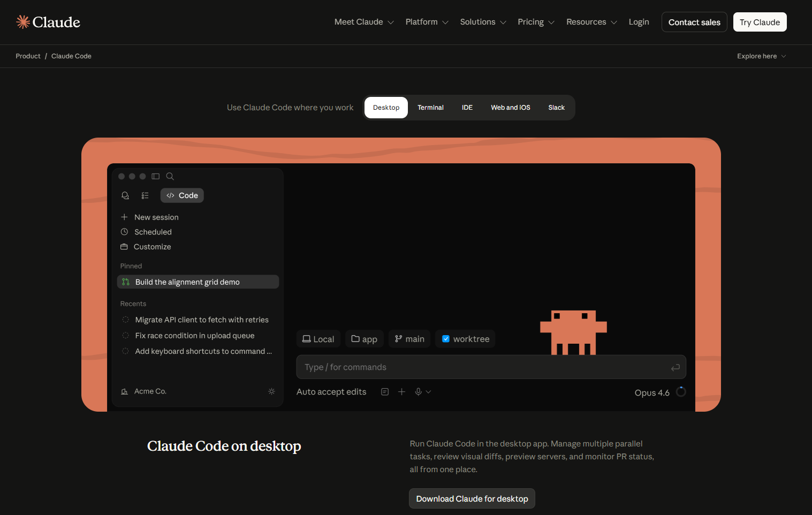Expand the Solutions menu
The image size is (812, 515).
(483, 22)
